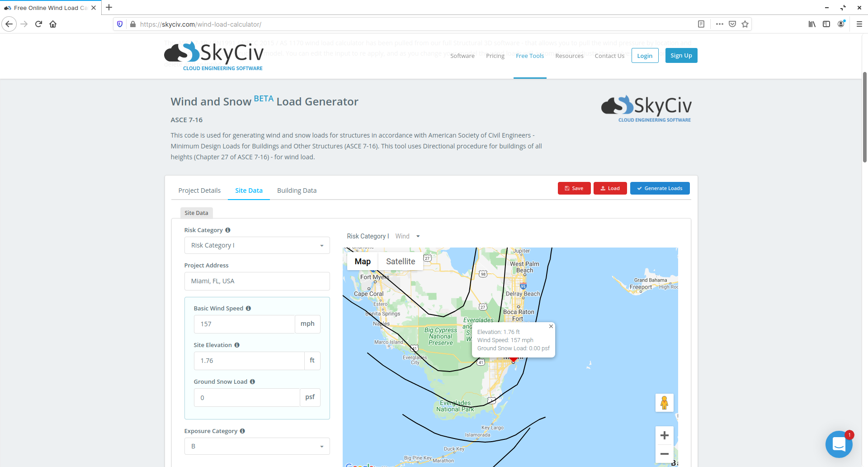Click the Risk Category info icon
This screenshot has width=868, height=467.
pos(228,230)
